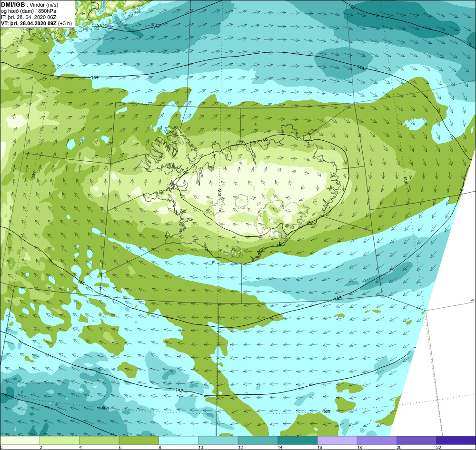Image resolution: width=476 pixels, height=450 pixels.
Task: Click the legend tick label 2
Action: tap(41, 447)
